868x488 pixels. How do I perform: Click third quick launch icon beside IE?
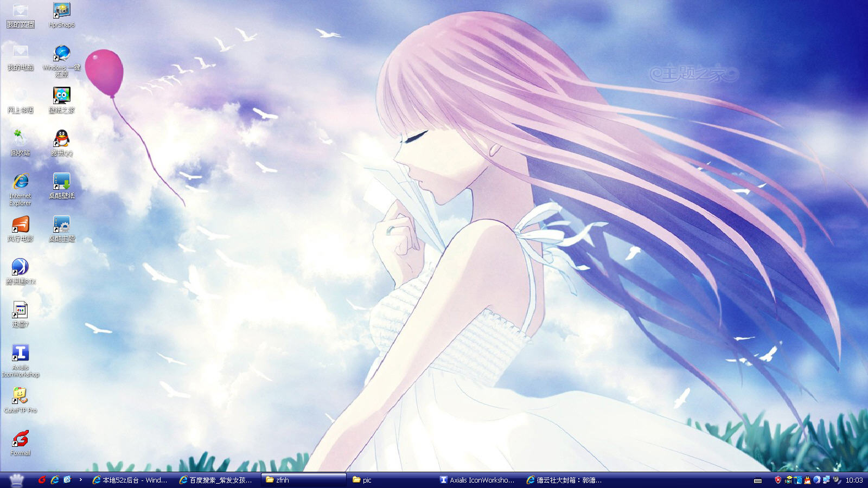[x=67, y=480]
